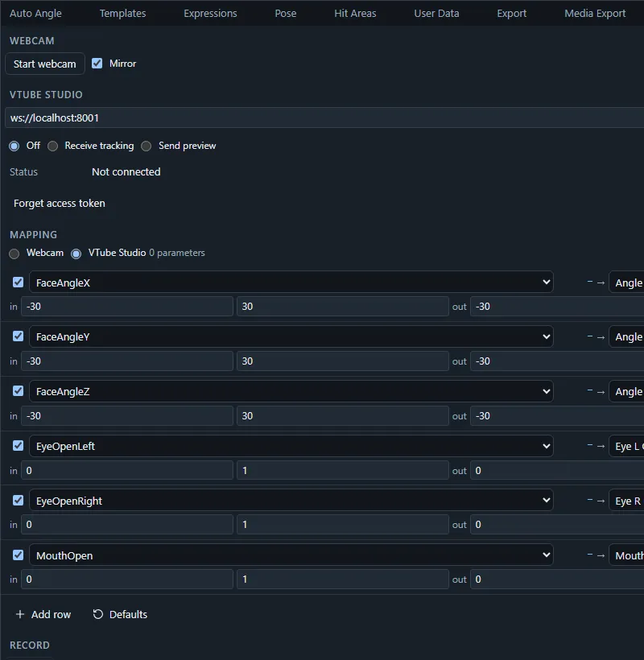Edit the ws://localhost:8001 address field

point(324,118)
